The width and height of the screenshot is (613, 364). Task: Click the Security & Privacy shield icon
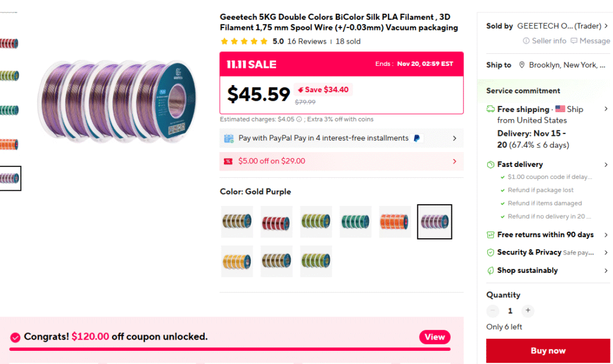point(491,253)
